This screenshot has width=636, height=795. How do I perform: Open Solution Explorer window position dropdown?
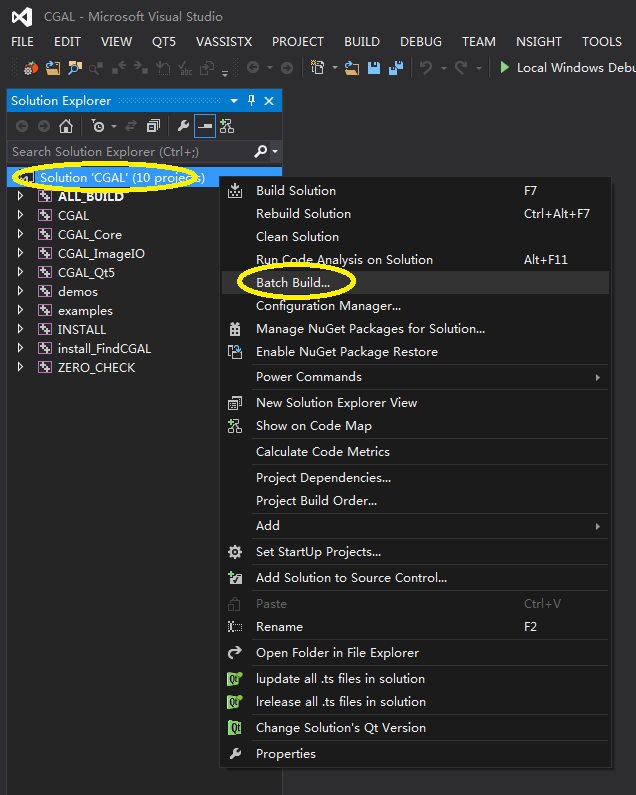pos(234,101)
